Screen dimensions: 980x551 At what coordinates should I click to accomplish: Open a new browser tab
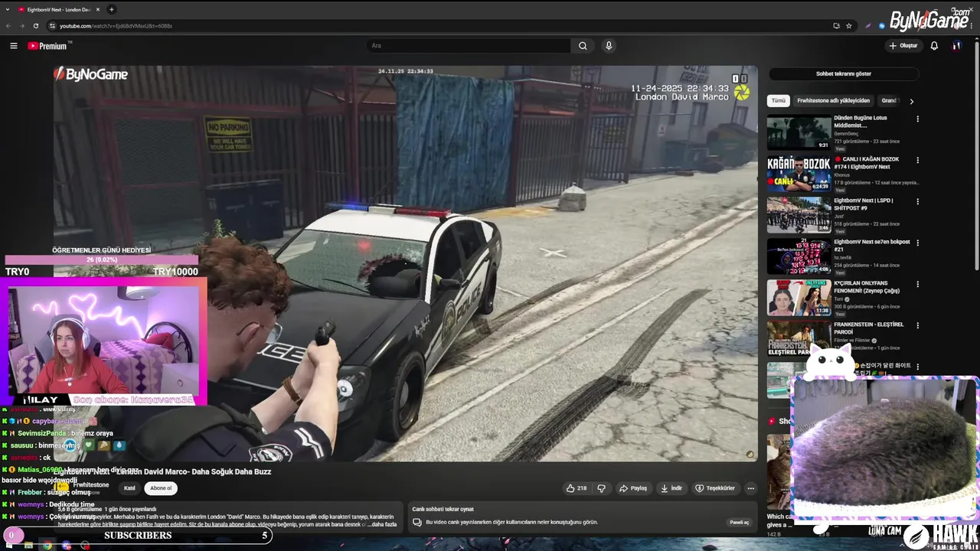click(112, 9)
